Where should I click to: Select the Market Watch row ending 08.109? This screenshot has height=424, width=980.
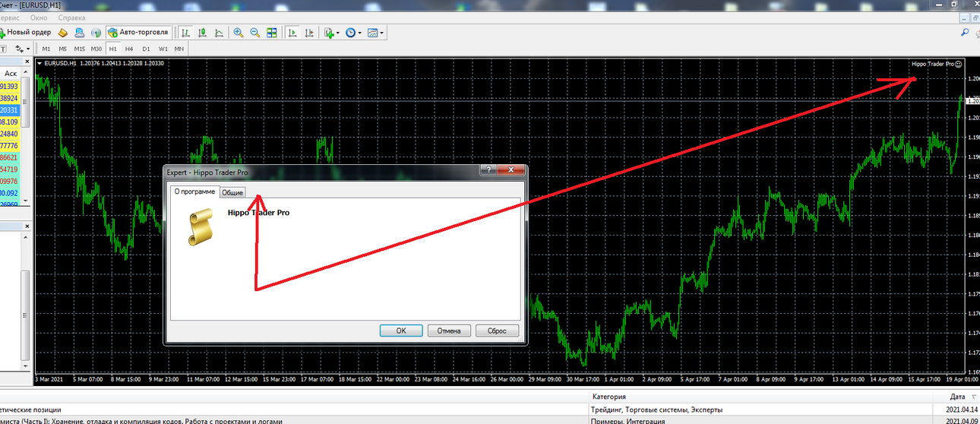tap(10, 122)
